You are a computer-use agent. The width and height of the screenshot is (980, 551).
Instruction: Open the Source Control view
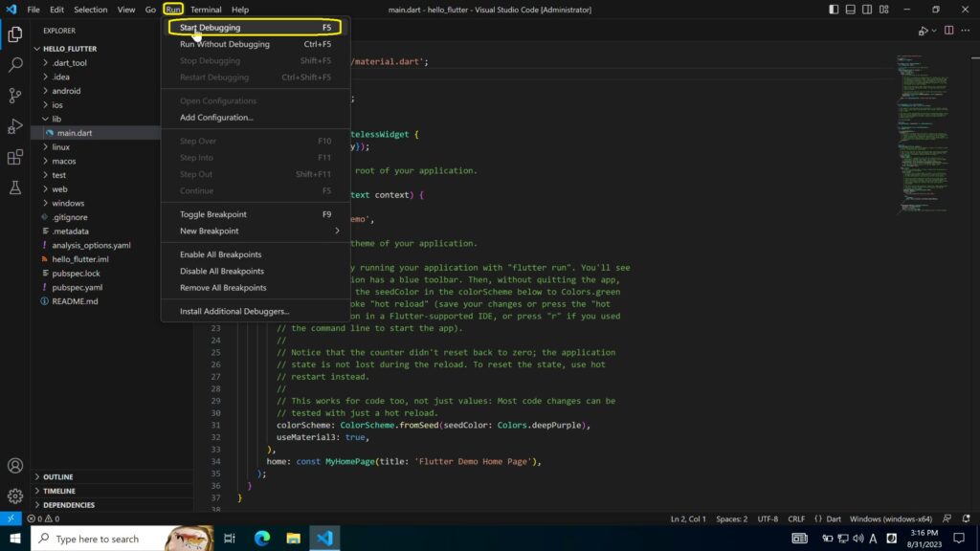pyautogui.click(x=15, y=96)
